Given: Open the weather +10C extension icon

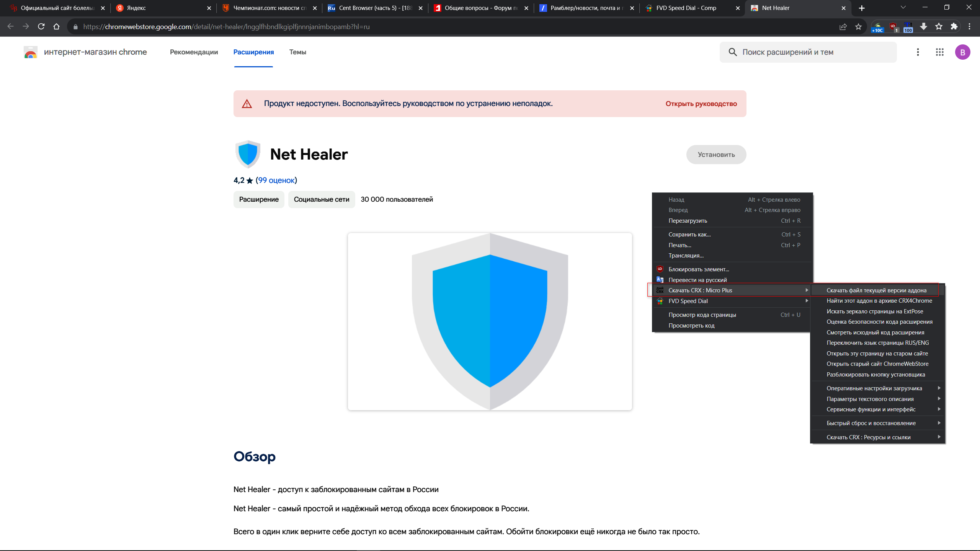Looking at the screenshot, I should [877, 27].
